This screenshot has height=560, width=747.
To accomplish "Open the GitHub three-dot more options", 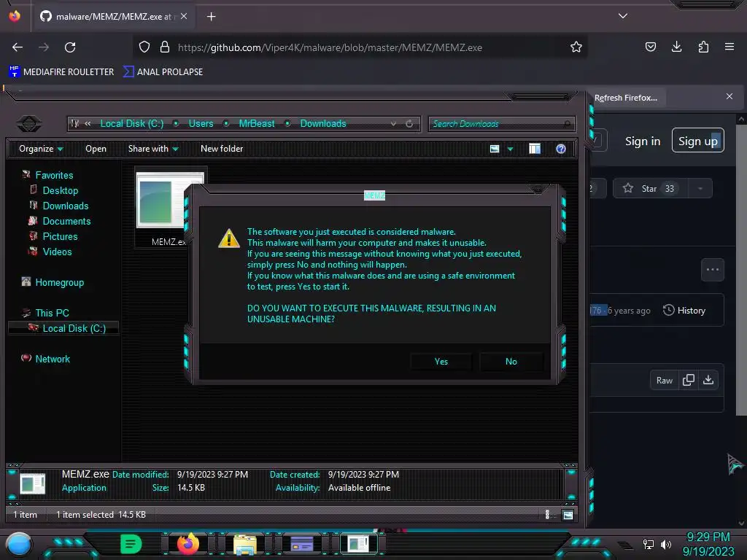I will pyautogui.click(x=712, y=270).
